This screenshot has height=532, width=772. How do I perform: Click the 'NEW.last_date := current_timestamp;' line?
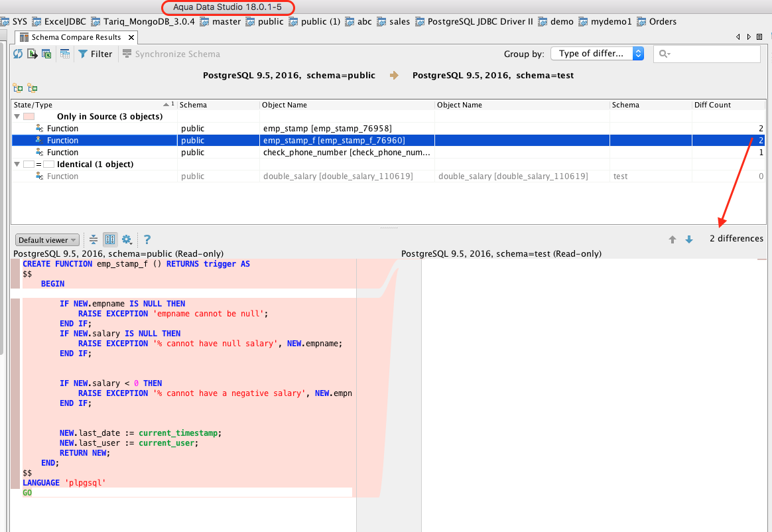[x=141, y=433]
